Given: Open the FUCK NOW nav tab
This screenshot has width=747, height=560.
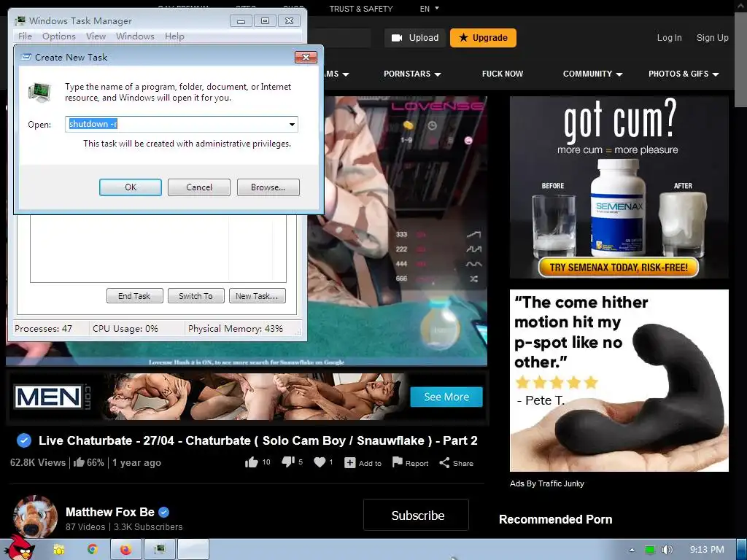Looking at the screenshot, I should click(x=503, y=74).
